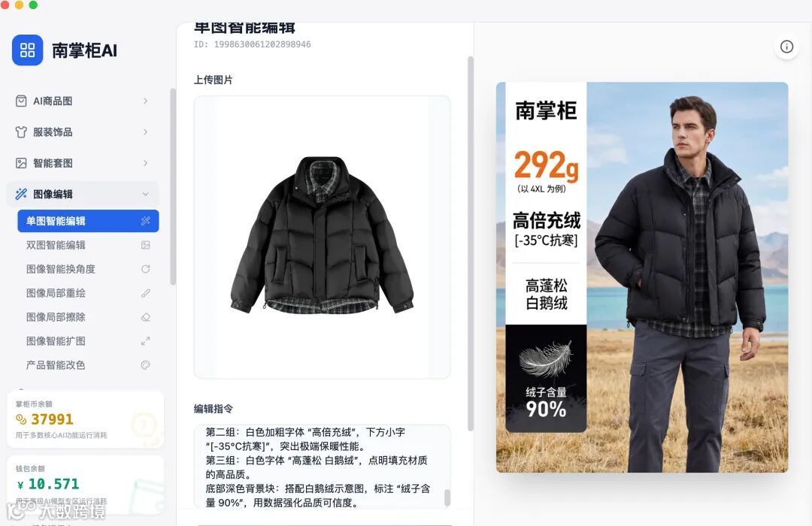812x526 pixels.
Task: Click inside the 编辑指令 text box
Action: click(x=322, y=467)
